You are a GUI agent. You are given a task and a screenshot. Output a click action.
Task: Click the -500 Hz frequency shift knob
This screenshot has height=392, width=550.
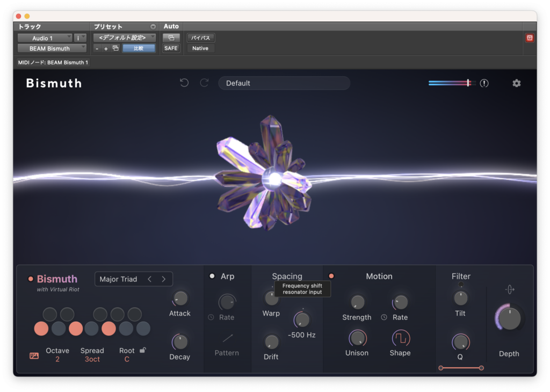(302, 320)
